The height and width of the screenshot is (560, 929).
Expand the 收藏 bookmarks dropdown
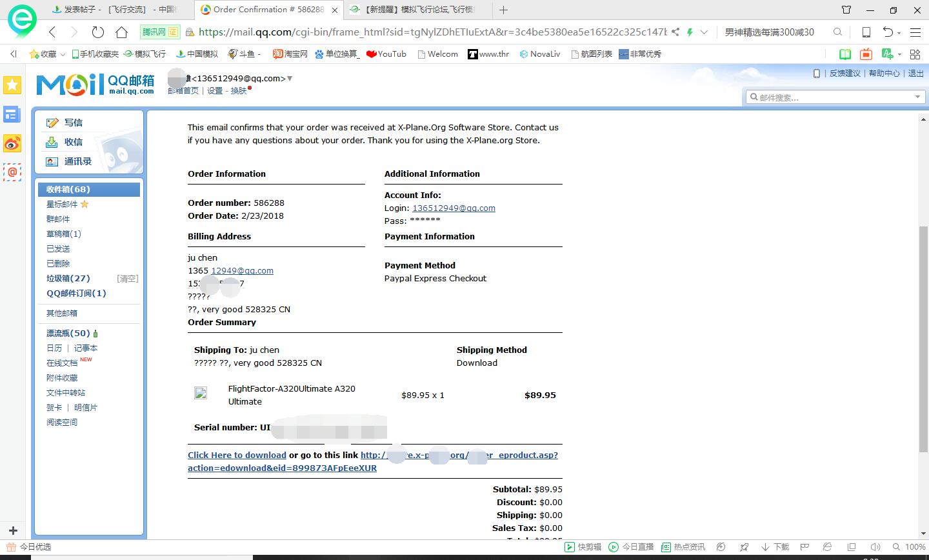[63, 55]
